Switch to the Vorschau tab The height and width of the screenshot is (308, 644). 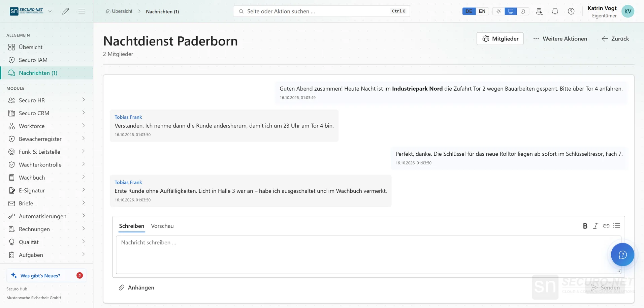coord(162,226)
